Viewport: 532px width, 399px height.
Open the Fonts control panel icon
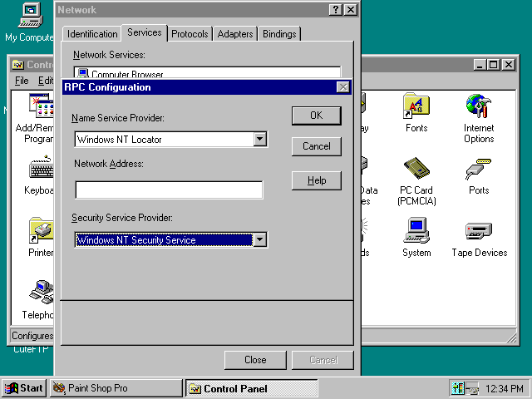coord(416,107)
